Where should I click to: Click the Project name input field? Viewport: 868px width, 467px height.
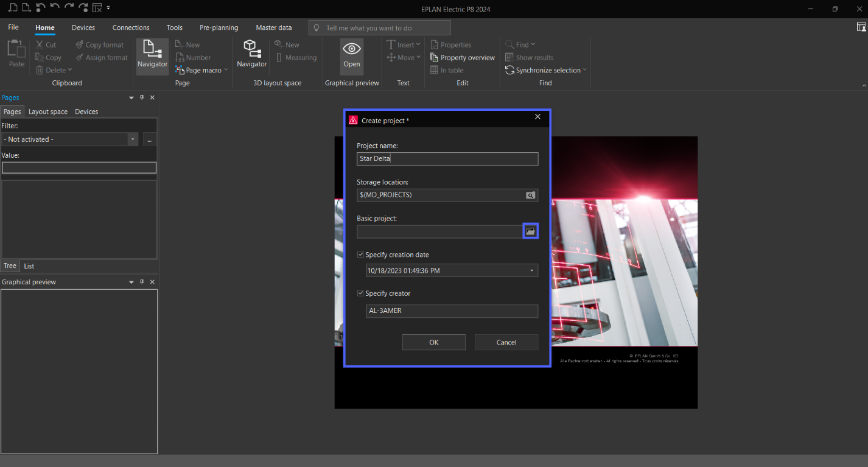tap(447, 159)
